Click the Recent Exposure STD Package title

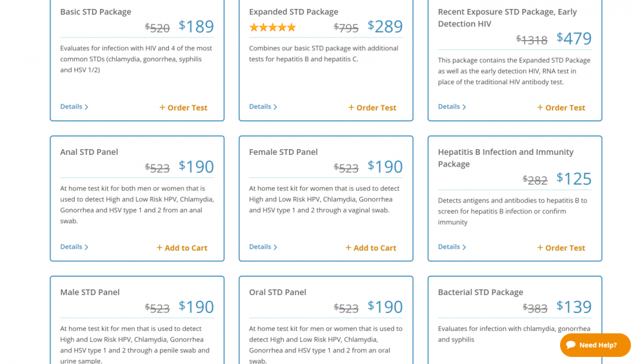pos(507,18)
